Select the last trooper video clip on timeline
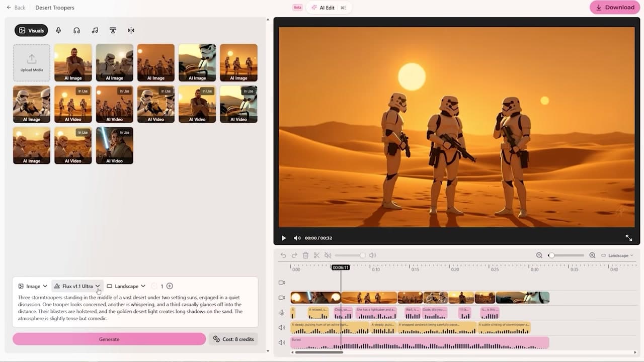This screenshot has width=644, height=362. (522, 298)
